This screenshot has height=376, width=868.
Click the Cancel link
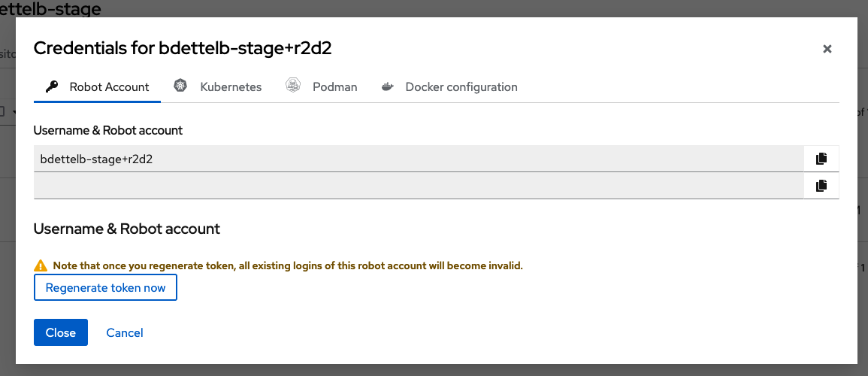[125, 332]
